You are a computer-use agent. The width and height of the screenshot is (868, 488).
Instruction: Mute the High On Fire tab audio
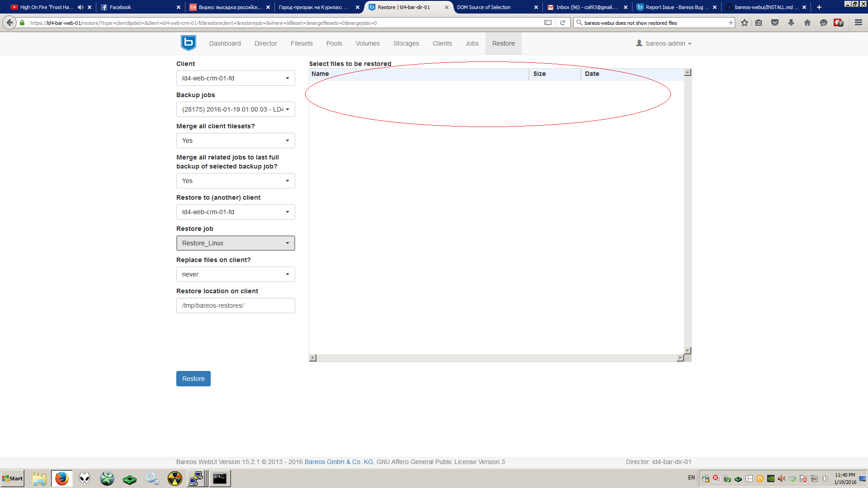tap(80, 7)
